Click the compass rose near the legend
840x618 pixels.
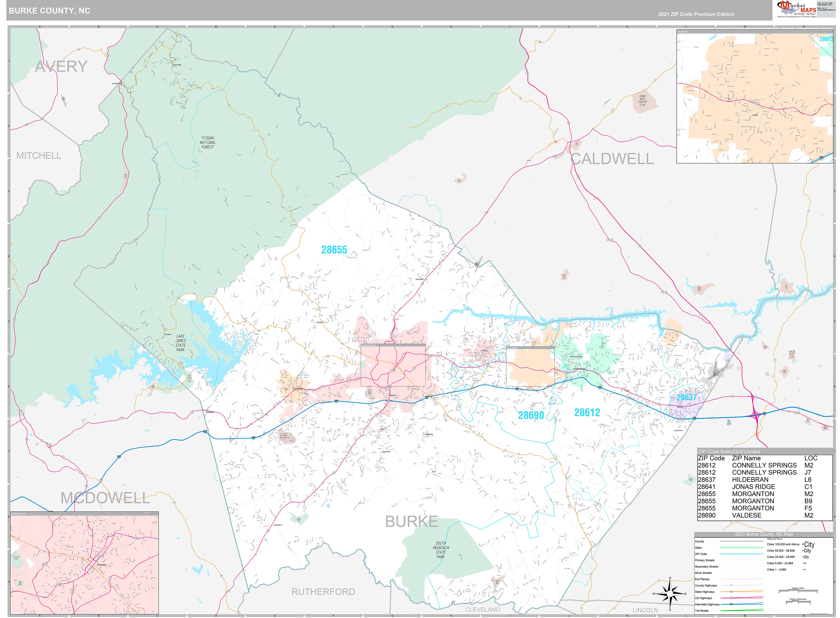pos(670,594)
